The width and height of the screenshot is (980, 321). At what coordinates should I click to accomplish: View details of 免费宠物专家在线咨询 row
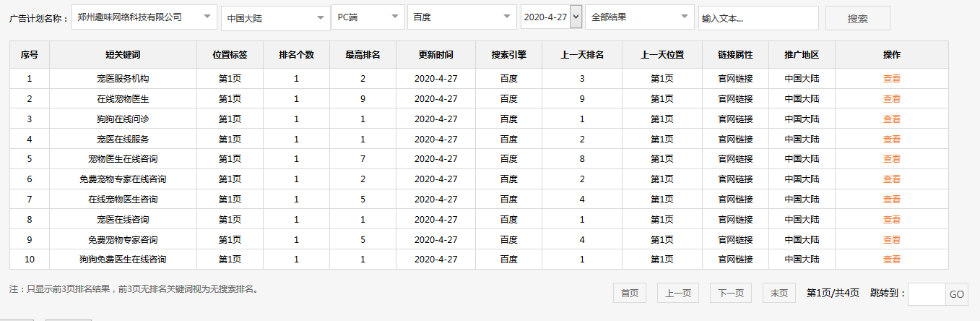[891, 179]
